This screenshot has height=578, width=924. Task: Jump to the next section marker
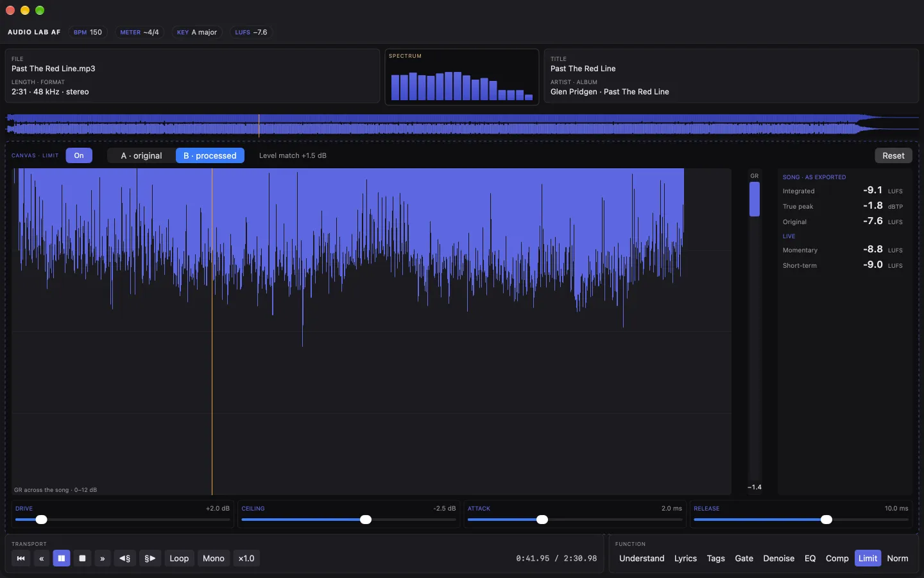(x=150, y=558)
